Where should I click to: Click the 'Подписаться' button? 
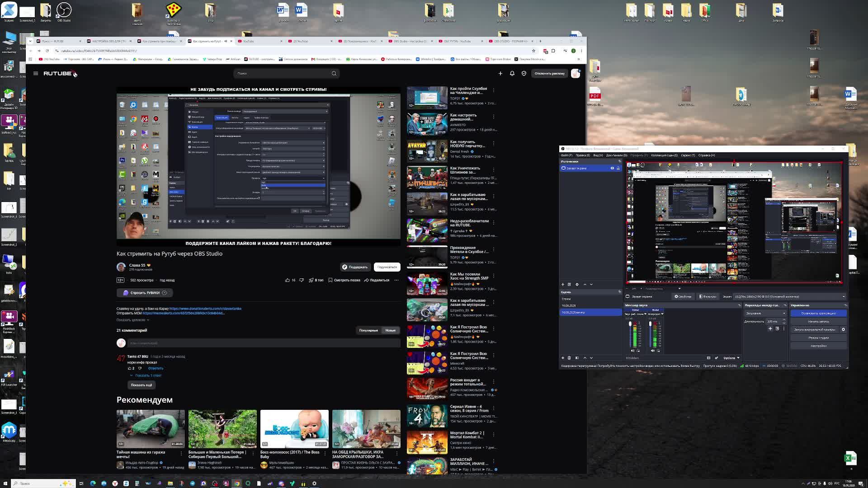point(387,267)
